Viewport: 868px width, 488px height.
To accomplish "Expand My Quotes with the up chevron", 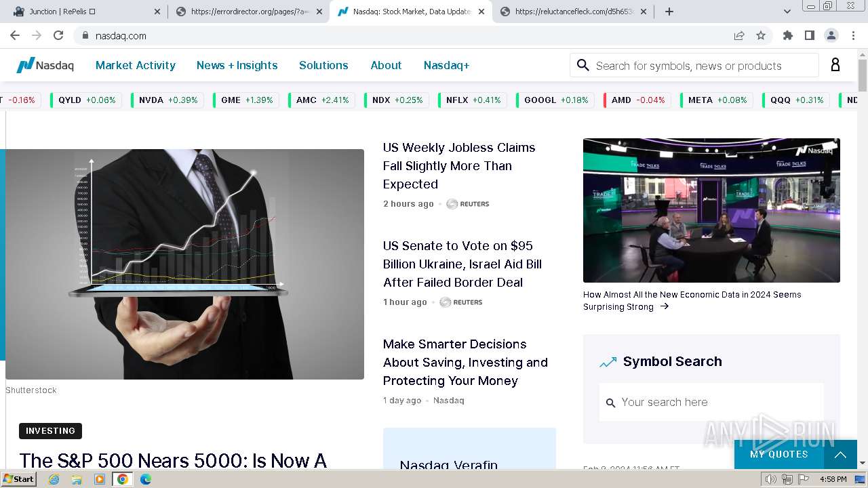I will click(840, 455).
